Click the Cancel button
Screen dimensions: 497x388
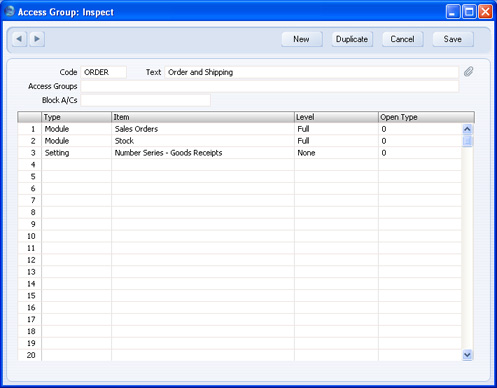pyautogui.click(x=403, y=39)
